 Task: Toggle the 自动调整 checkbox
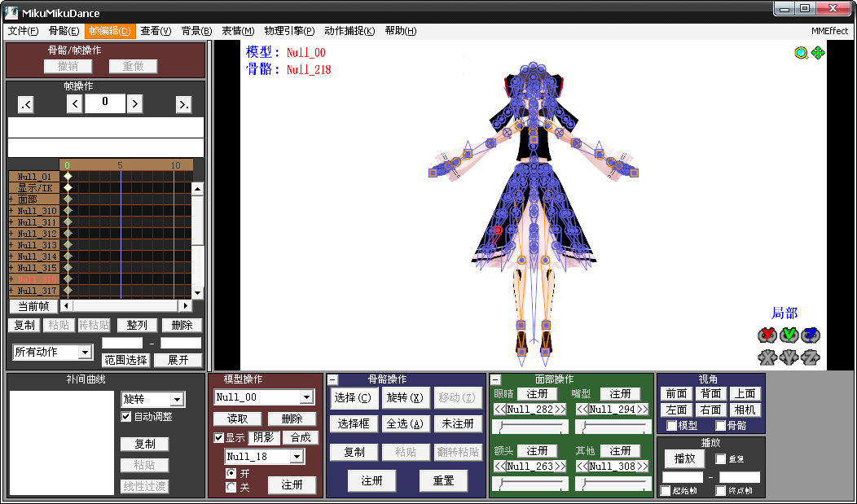(126, 417)
